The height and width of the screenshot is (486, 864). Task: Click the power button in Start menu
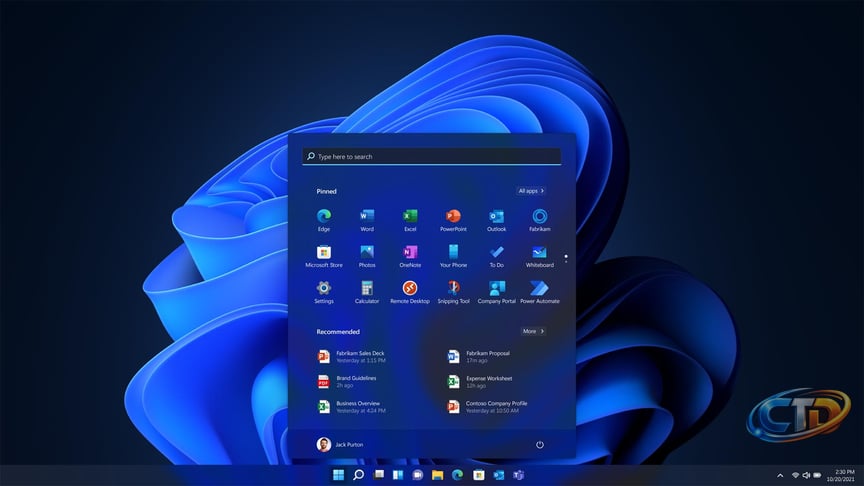point(539,445)
